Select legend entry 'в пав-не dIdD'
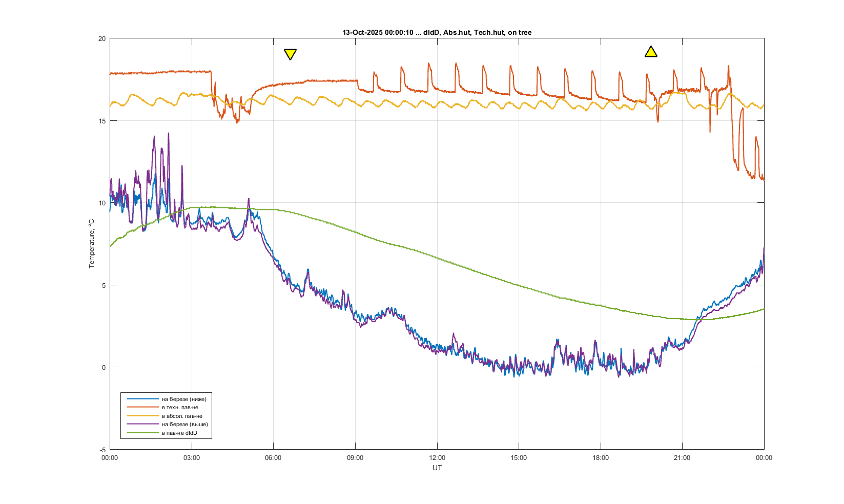Screen dimensions: 844x504 click(179, 433)
